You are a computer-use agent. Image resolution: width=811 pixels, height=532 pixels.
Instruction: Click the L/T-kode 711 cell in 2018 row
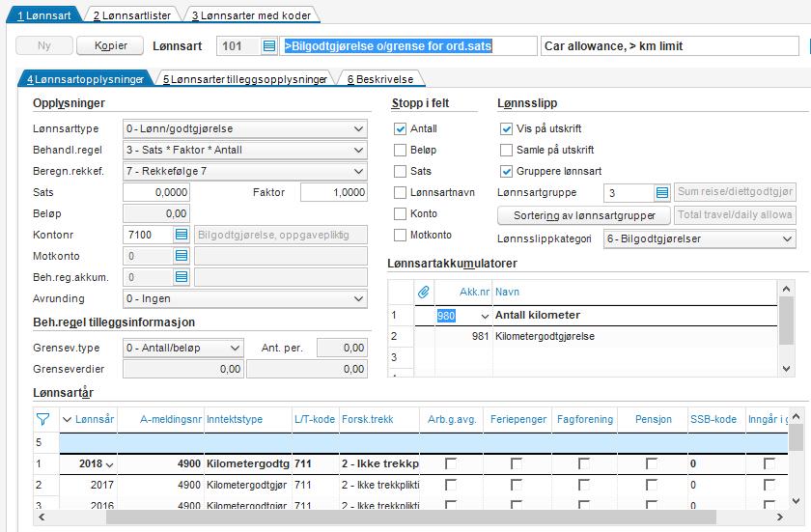(x=315, y=463)
